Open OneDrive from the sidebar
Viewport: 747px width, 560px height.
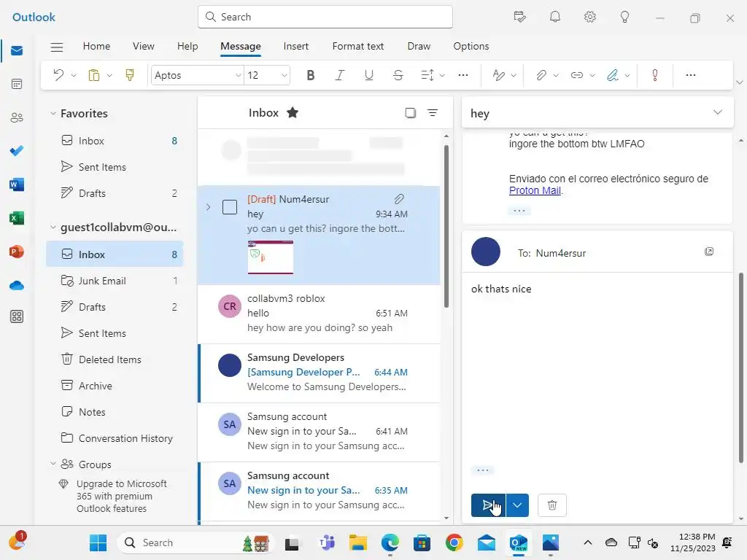pyautogui.click(x=17, y=285)
